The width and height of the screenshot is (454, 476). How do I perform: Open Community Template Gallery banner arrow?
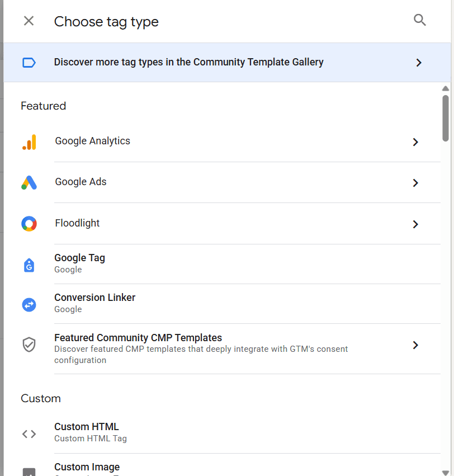419,63
